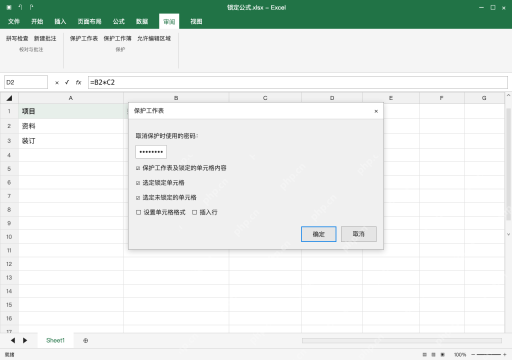Click the zoom out minus icon
Screen dimensions: 512x360
473,355
